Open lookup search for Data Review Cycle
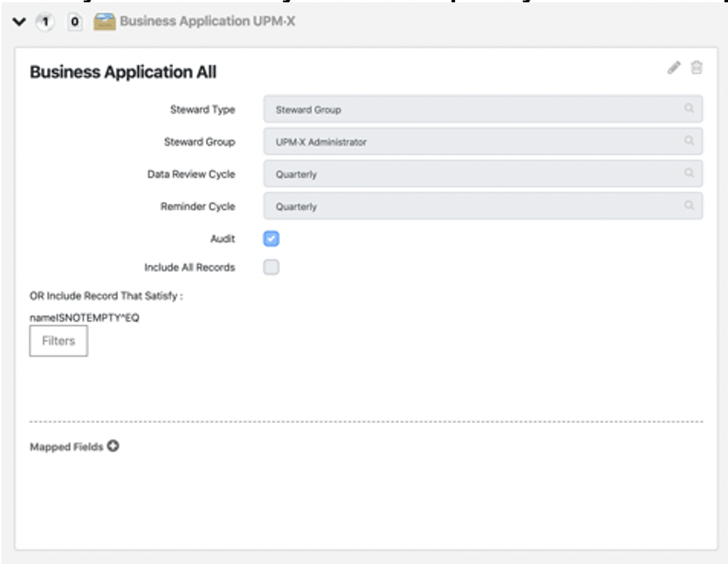 click(689, 172)
